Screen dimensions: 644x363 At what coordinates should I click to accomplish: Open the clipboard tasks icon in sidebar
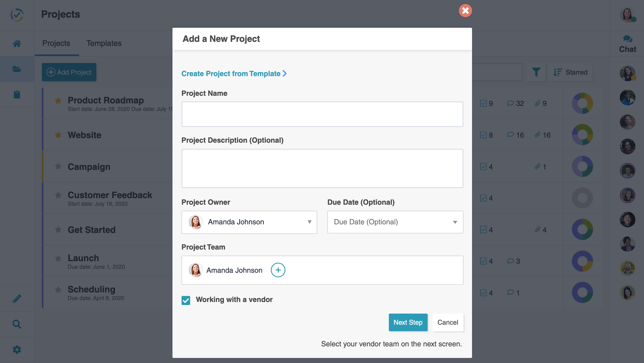pyautogui.click(x=17, y=95)
